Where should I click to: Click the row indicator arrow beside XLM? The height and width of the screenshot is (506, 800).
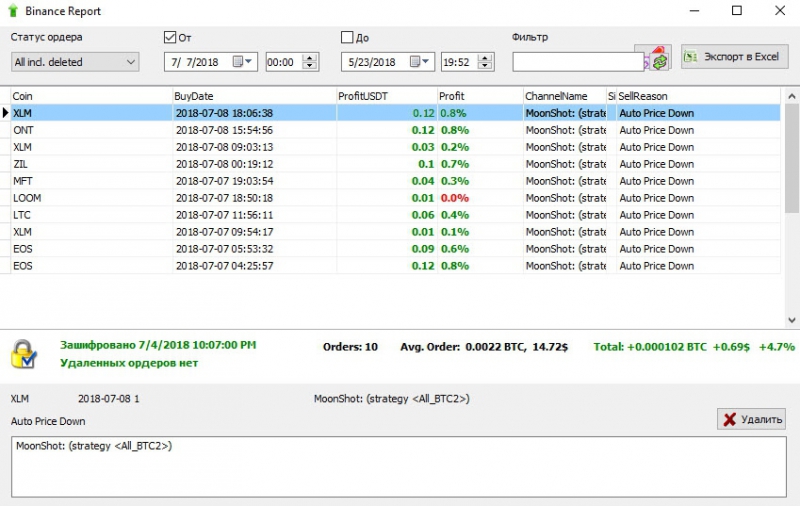click(x=5, y=113)
